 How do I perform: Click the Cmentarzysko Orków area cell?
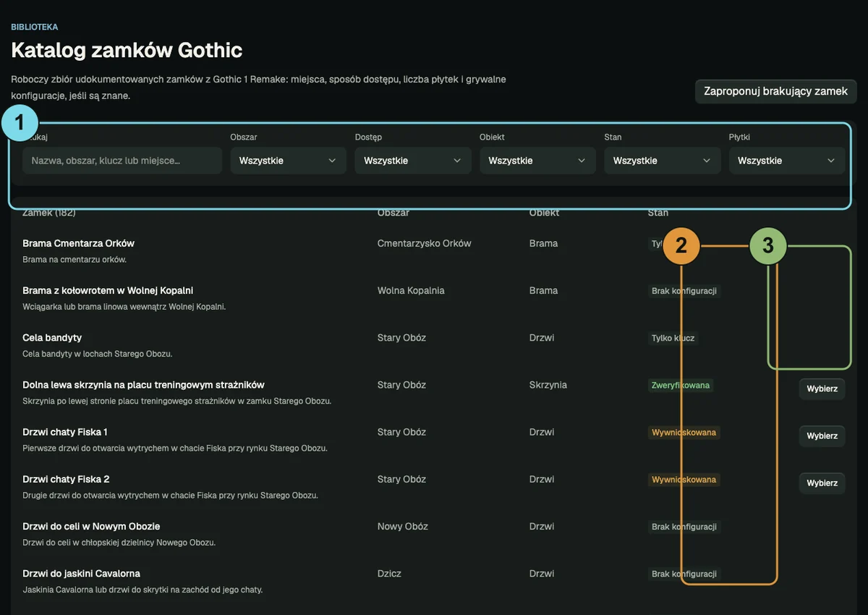(424, 243)
